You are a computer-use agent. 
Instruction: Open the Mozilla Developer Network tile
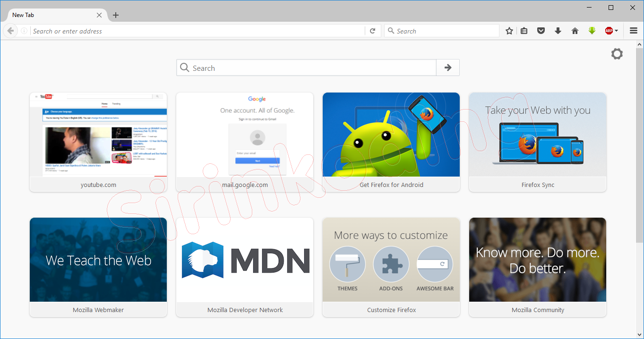point(245,267)
